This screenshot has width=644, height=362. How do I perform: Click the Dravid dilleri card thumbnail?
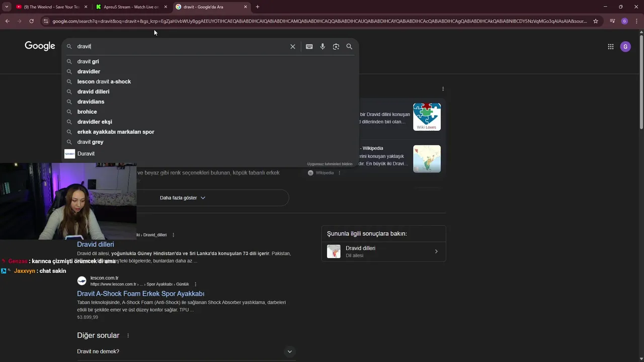(334, 251)
